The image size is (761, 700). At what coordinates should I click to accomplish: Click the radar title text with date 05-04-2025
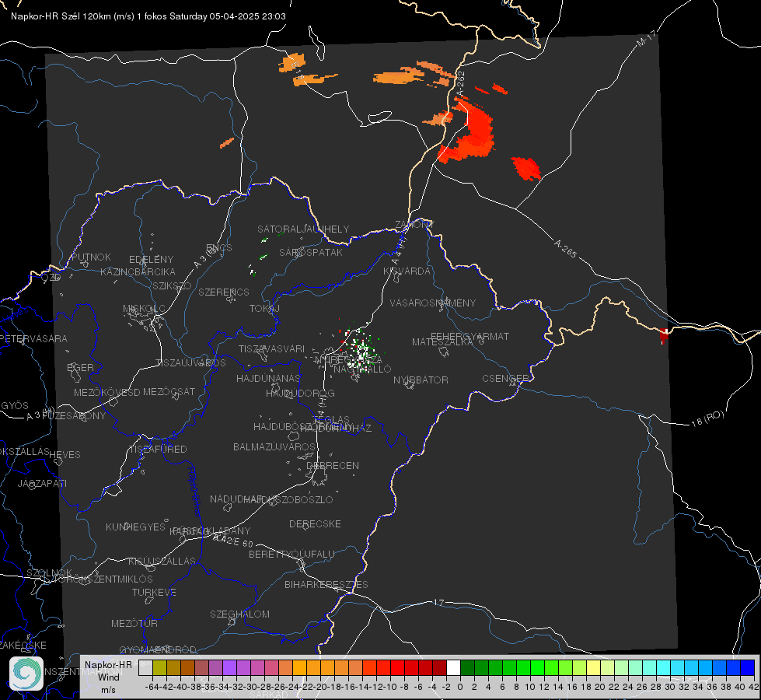[x=148, y=16]
